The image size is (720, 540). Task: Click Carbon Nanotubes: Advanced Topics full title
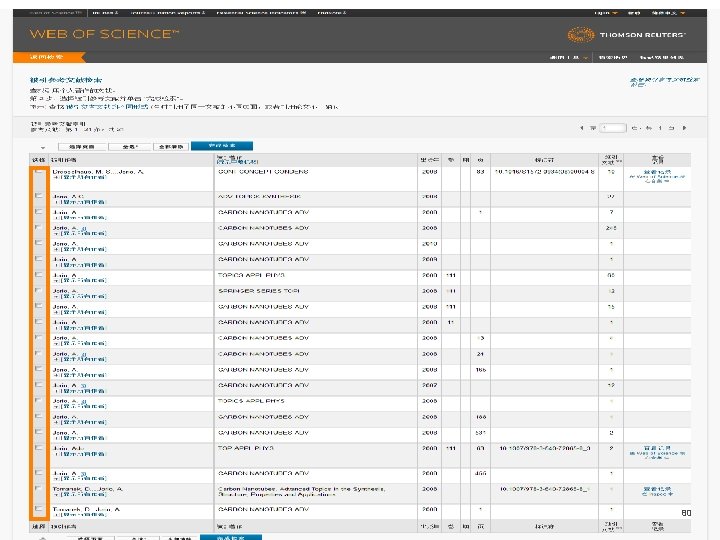click(x=302, y=492)
